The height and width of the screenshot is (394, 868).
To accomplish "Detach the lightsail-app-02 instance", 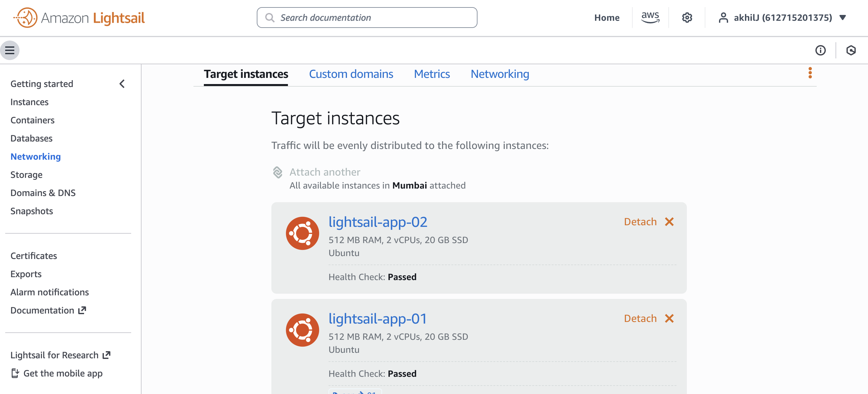I will pos(640,222).
